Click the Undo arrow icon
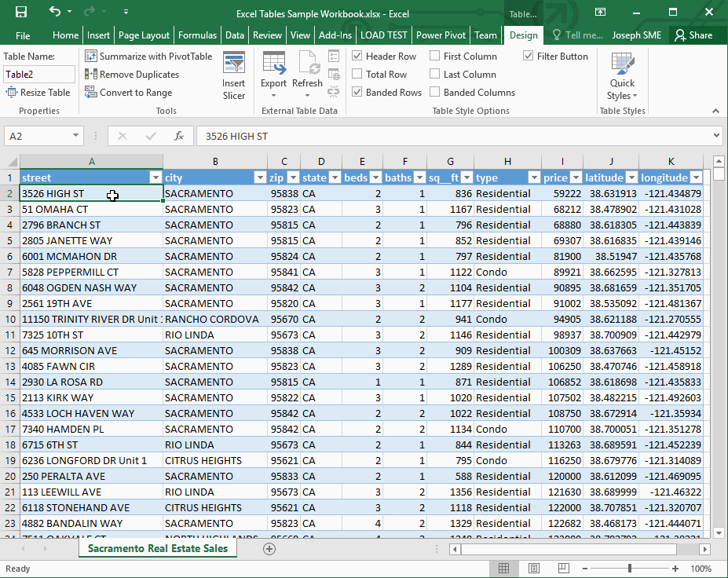Viewport: 728px width, 578px height. click(x=54, y=13)
